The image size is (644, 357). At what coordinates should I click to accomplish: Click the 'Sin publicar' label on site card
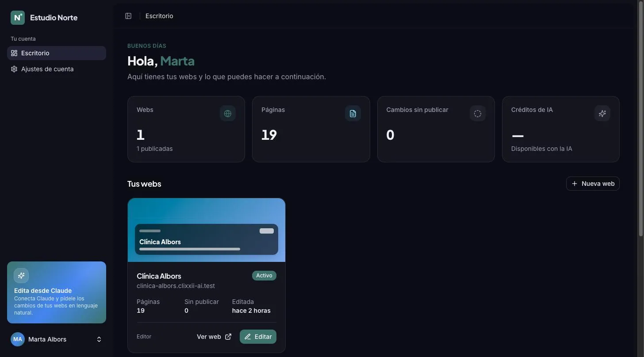(202, 302)
